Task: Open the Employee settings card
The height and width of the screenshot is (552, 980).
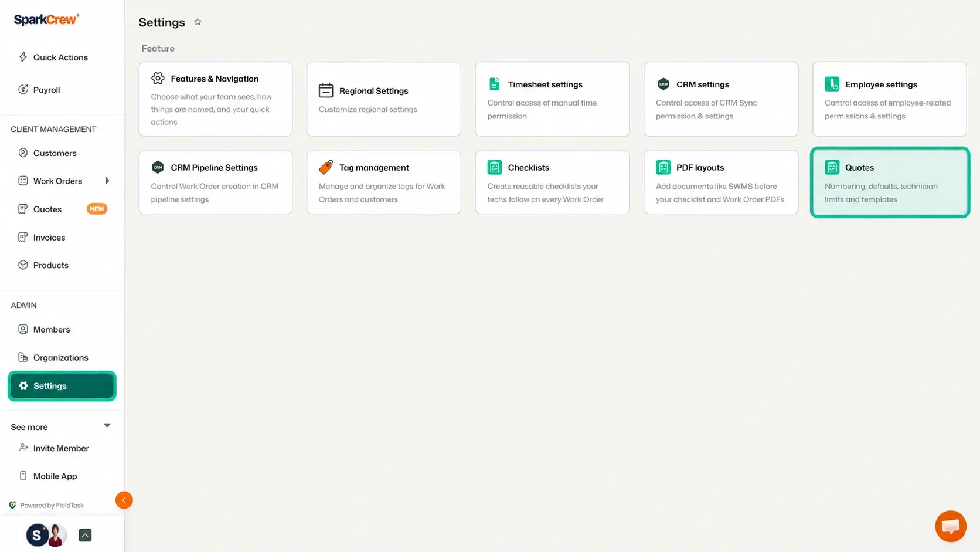Action: click(890, 99)
